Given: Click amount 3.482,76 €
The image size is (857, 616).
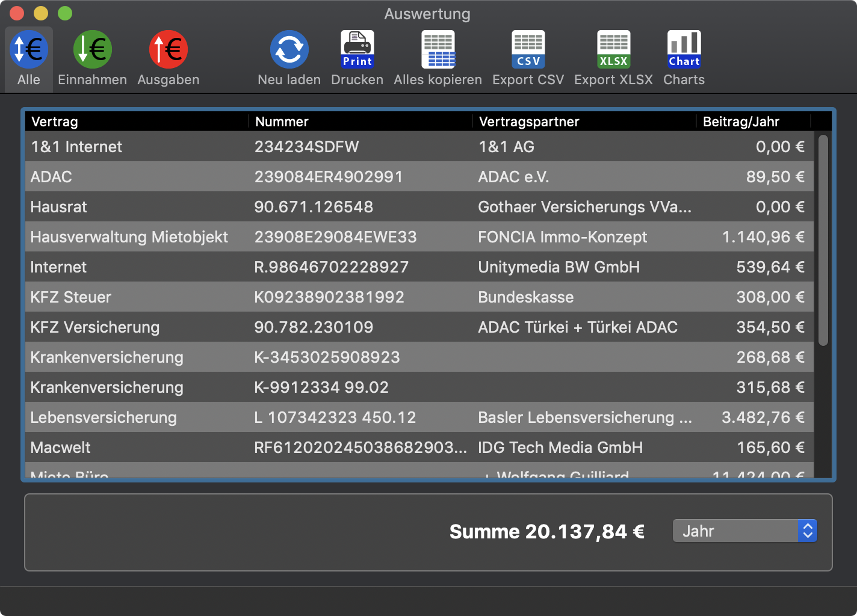Looking at the screenshot, I should point(763,417).
